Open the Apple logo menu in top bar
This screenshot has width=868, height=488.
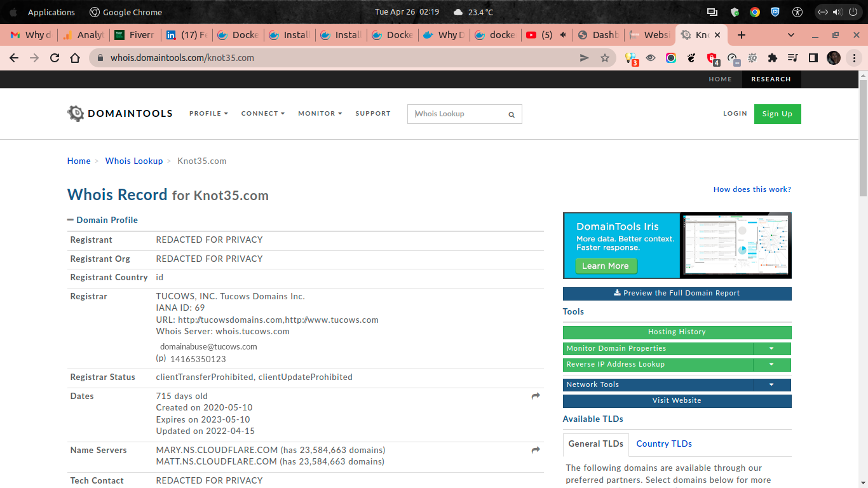[x=13, y=12]
